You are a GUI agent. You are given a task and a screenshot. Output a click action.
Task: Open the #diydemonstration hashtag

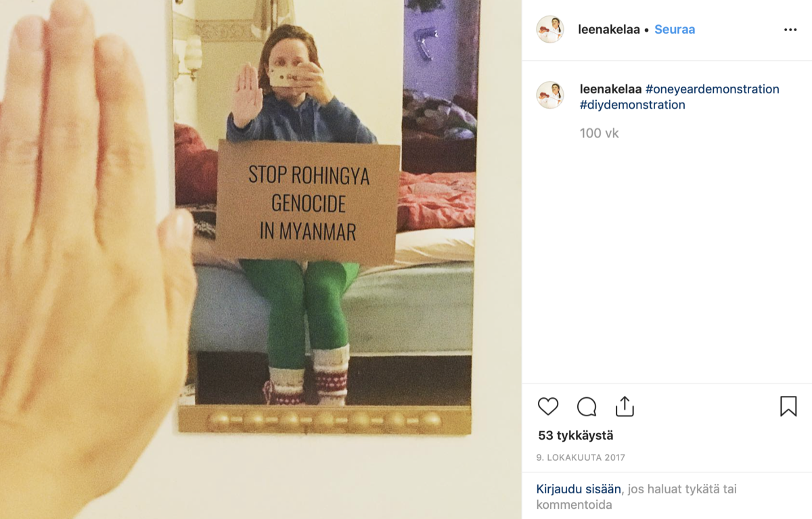(633, 105)
